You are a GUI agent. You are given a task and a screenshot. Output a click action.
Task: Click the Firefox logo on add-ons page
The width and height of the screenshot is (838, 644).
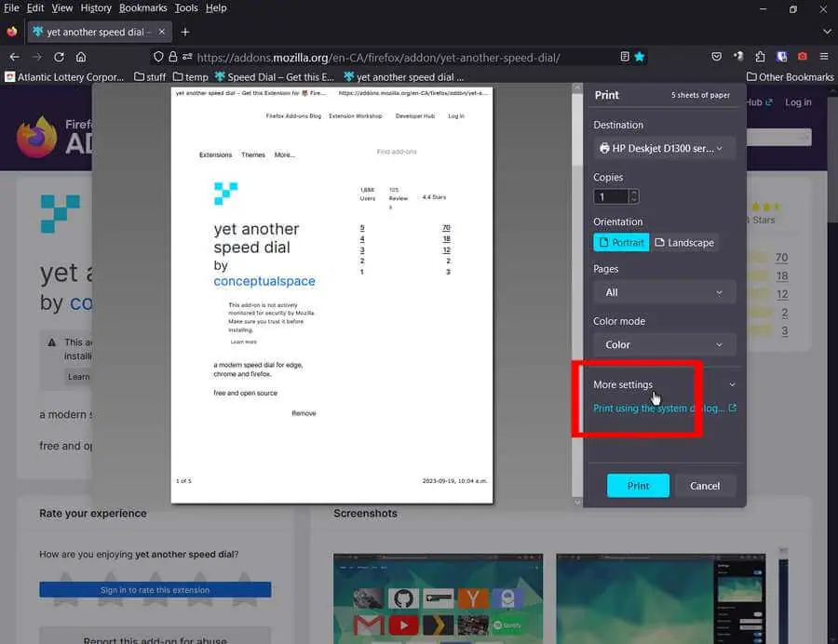36,137
